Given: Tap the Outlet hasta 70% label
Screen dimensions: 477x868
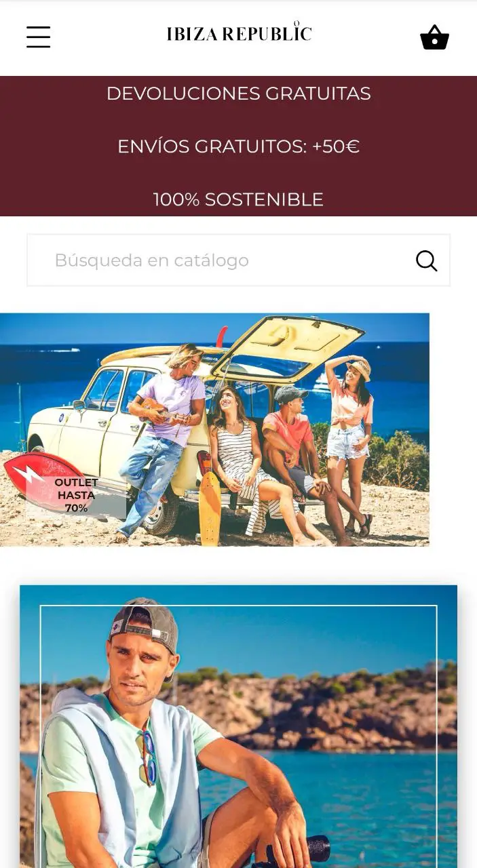Looking at the screenshot, I should click(76, 495).
